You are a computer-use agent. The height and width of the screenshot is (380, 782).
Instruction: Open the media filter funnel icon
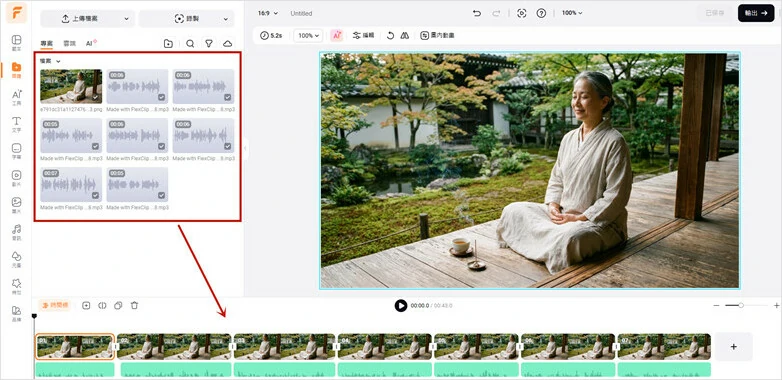[x=209, y=43]
